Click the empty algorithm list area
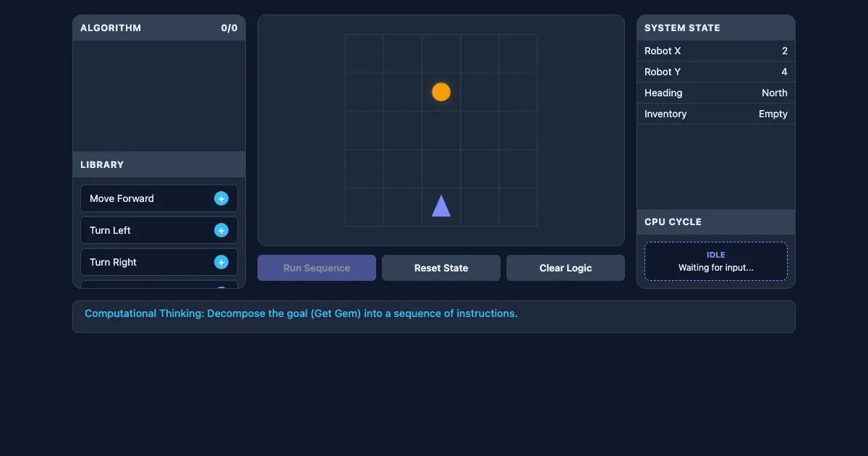868x456 pixels. pyautogui.click(x=159, y=96)
